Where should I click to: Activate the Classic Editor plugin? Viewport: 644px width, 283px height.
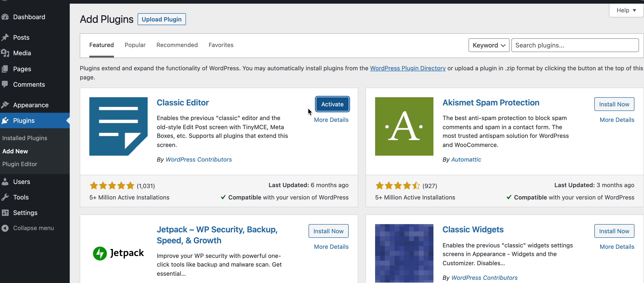[332, 104]
